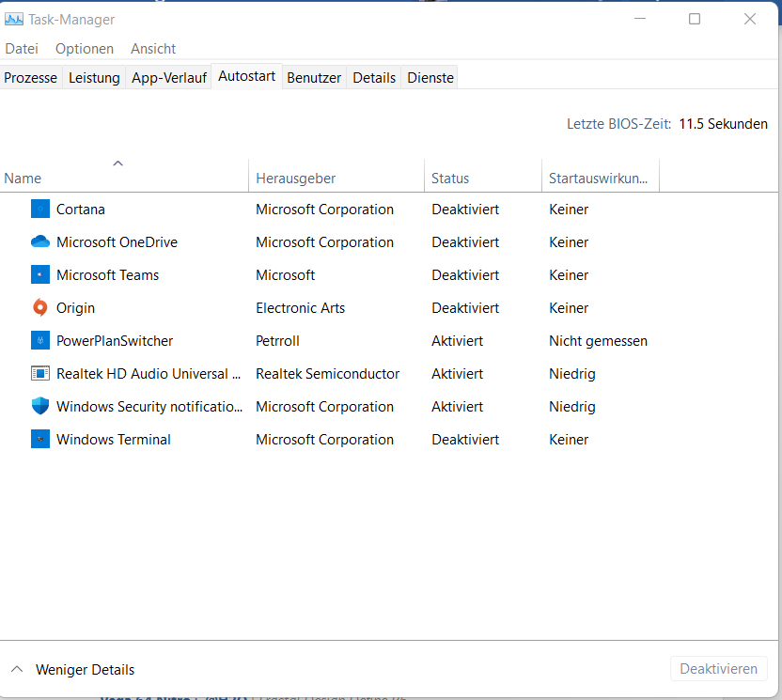Click the Cortana app icon
Image resolution: width=782 pixels, height=700 pixels.
39,209
